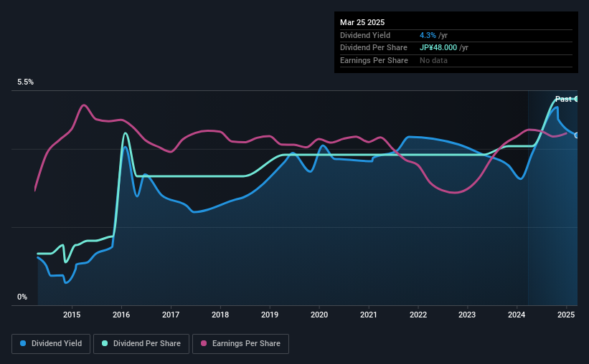The height and width of the screenshot is (364, 589).
Task: Toggle the Dividend Per Share legend series
Action: pyautogui.click(x=146, y=343)
